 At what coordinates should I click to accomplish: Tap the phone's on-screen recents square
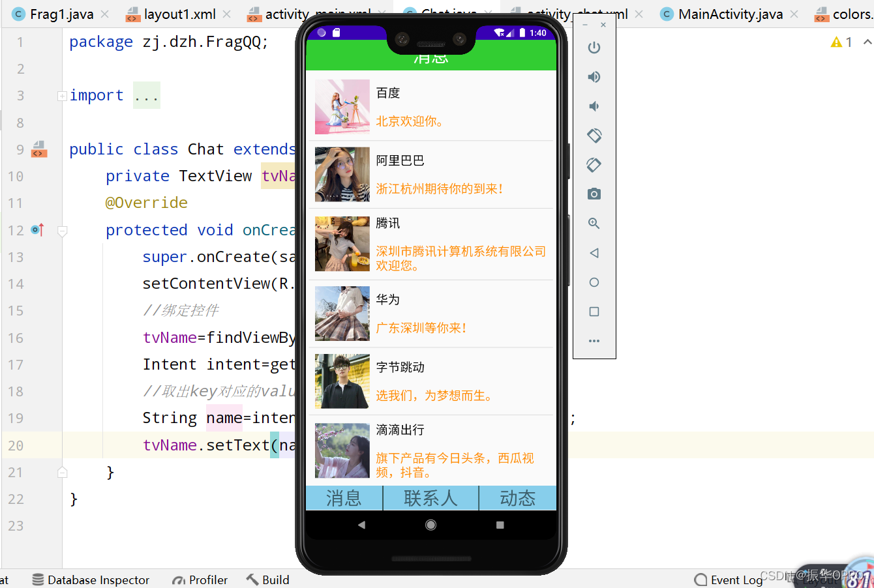[500, 525]
